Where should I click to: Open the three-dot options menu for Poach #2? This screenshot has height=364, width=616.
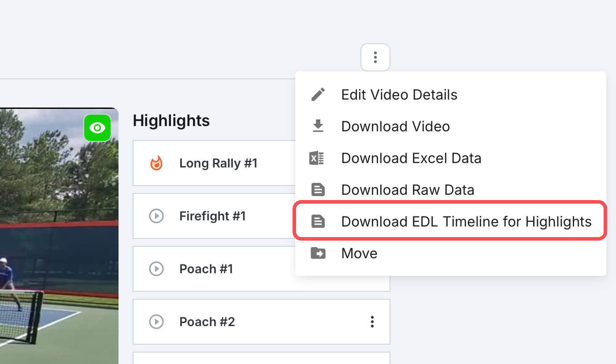(x=372, y=322)
